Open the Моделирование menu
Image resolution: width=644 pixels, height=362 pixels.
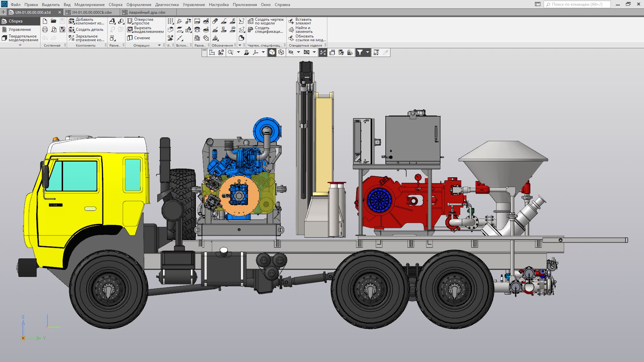pyautogui.click(x=89, y=5)
